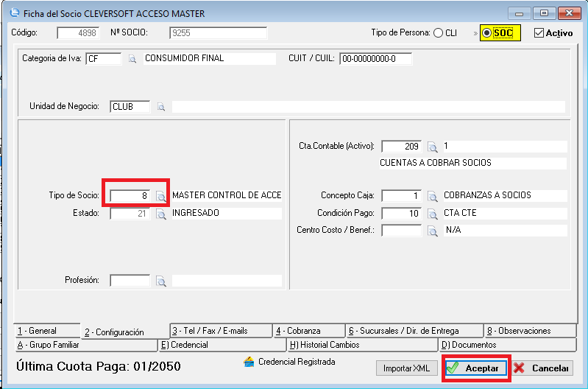Open Cta.Contable (Activo) lookup icon
The height and width of the screenshot is (389, 588).
pyautogui.click(x=433, y=147)
